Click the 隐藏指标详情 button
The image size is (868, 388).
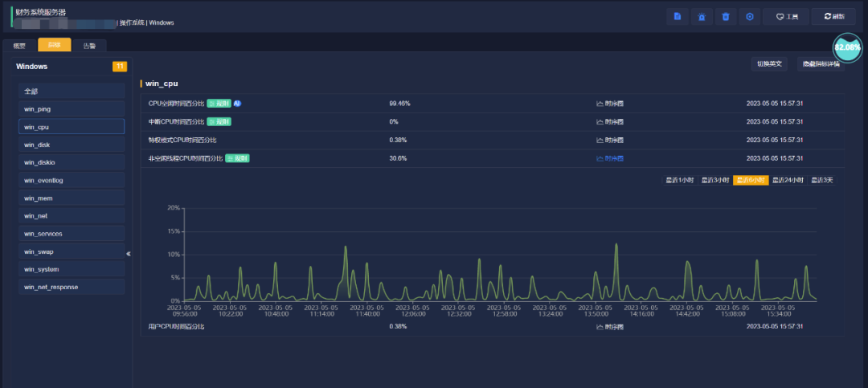click(821, 64)
